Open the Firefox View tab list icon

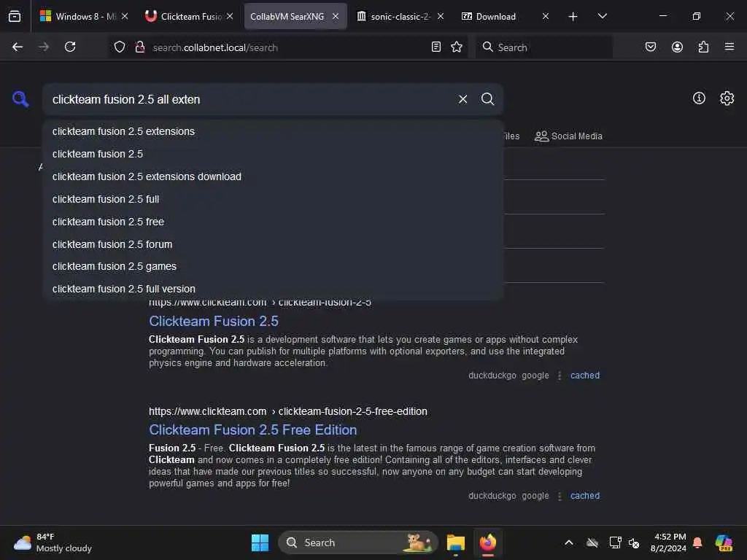coord(15,16)
